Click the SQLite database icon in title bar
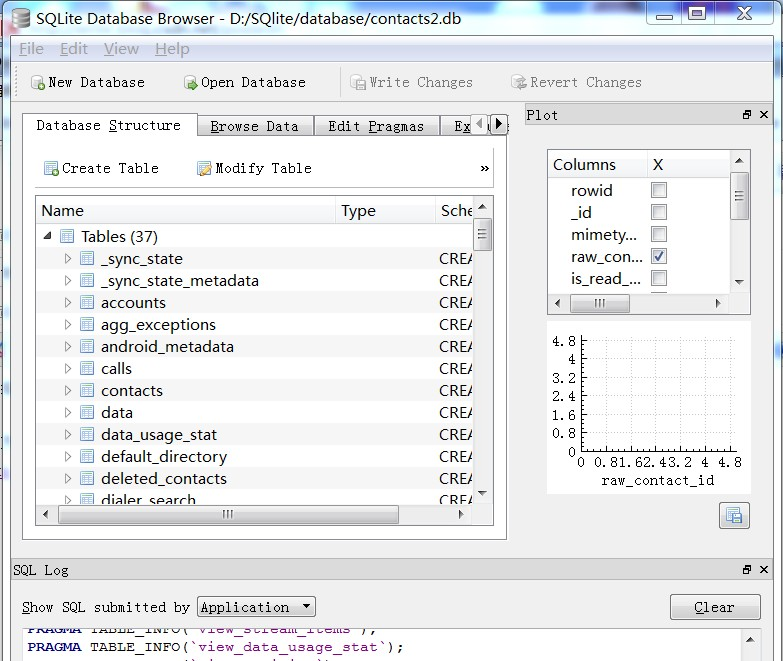 21,19
